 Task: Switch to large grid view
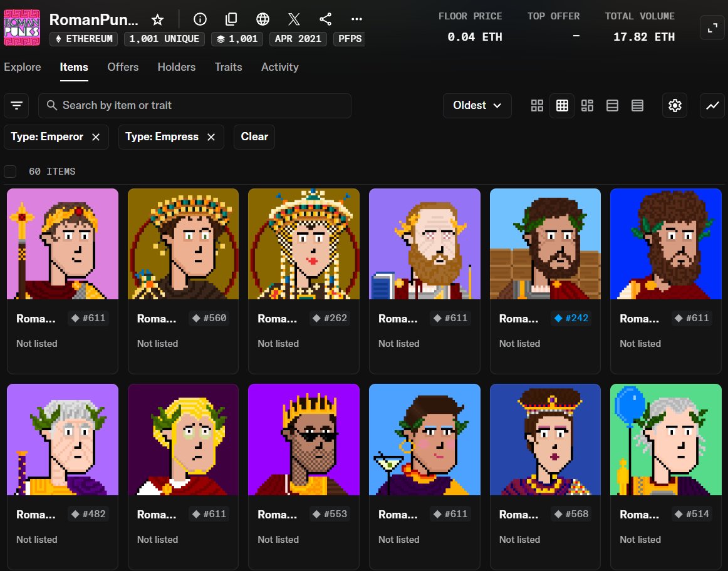tap(537, 106)
